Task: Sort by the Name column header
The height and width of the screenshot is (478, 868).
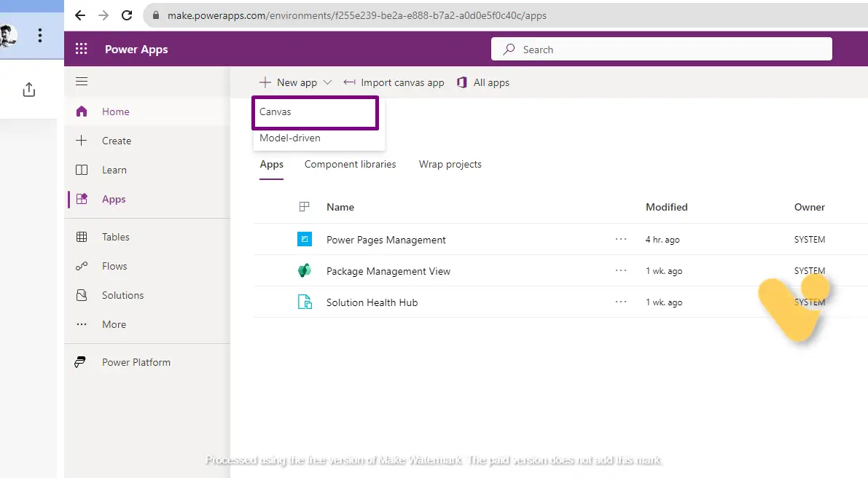Action: tap(340, 207)
